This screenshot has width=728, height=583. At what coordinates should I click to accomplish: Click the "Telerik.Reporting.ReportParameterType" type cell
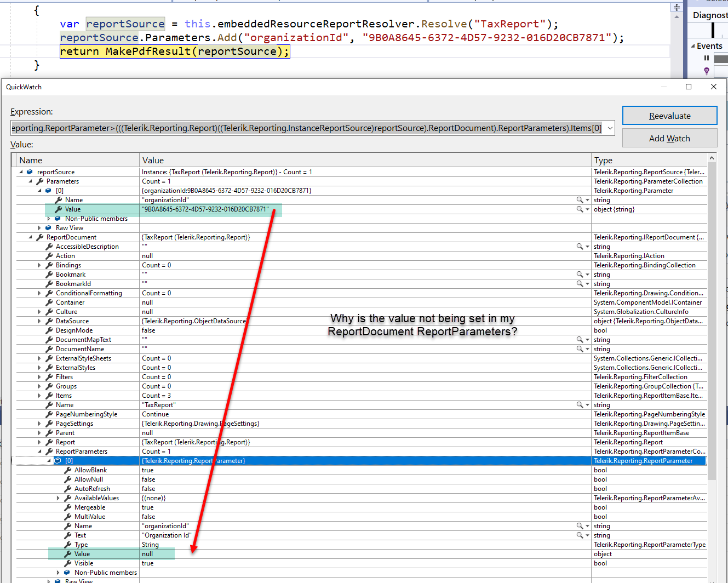650,545
